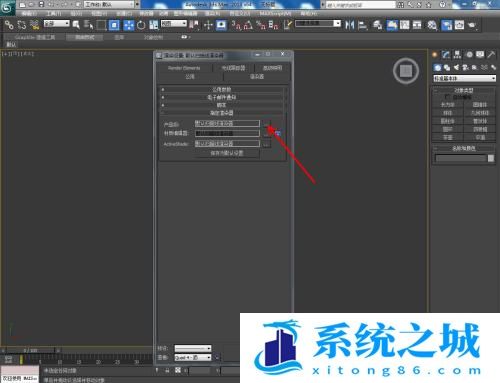The width and height of the screenshot is (500, 383).
Task: Open the Material Editor icon
Action: pos(432,25)
